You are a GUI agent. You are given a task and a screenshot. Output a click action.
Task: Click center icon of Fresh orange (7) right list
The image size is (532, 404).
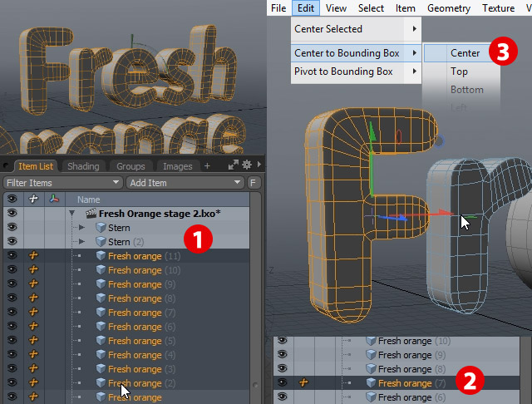pyautogui.click(x=303, y=382)
